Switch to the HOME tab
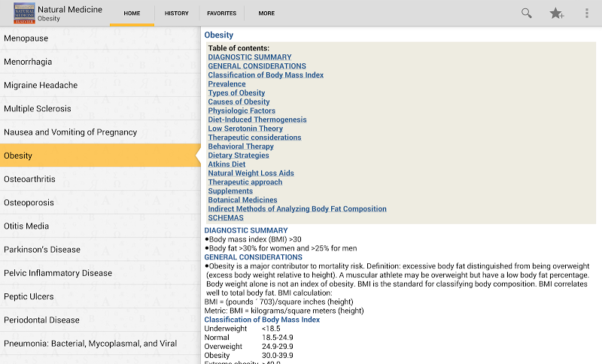The height and width of the screenshot is (364, 602). click(x=132, y=13)
